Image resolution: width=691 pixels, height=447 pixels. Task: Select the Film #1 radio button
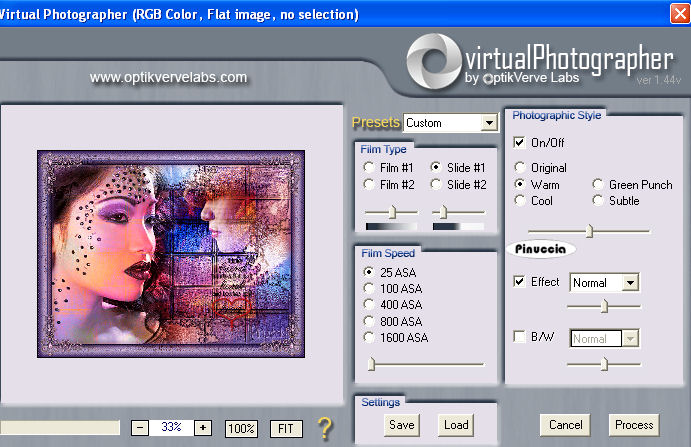click(369, 168)
